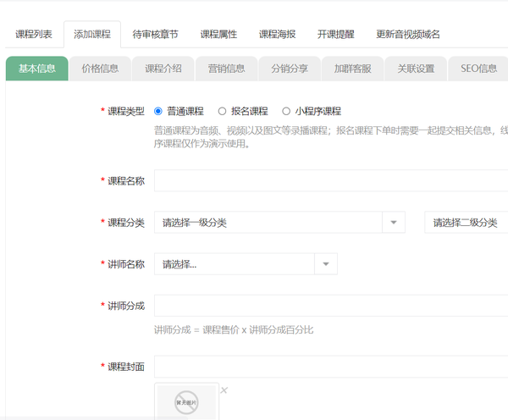Click the 讲师名称 dropdown arrow
Screen dimensions: 508x420
click(x=326, y=264)
